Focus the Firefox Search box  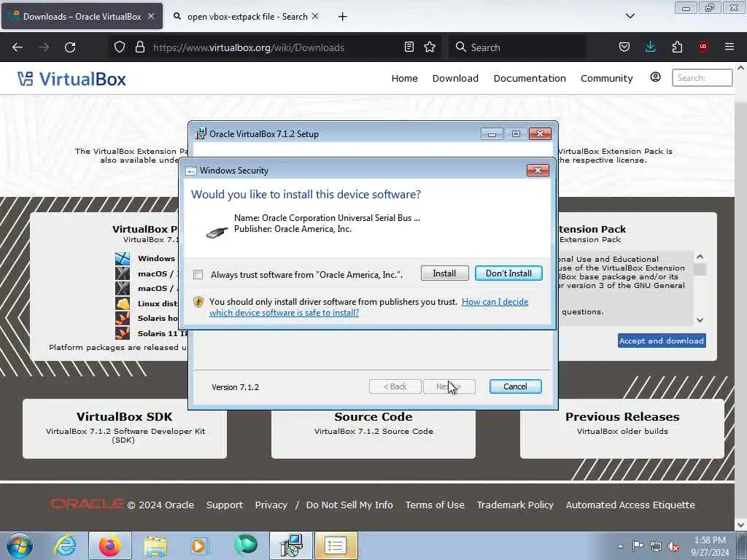tap(517, 47)
